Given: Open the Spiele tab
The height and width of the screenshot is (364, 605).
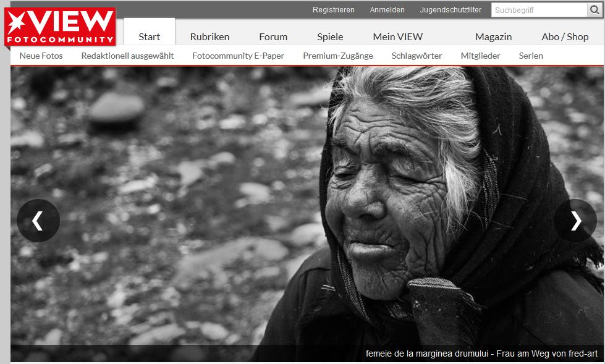Looking at the screenshot, I should click(330, 36).
